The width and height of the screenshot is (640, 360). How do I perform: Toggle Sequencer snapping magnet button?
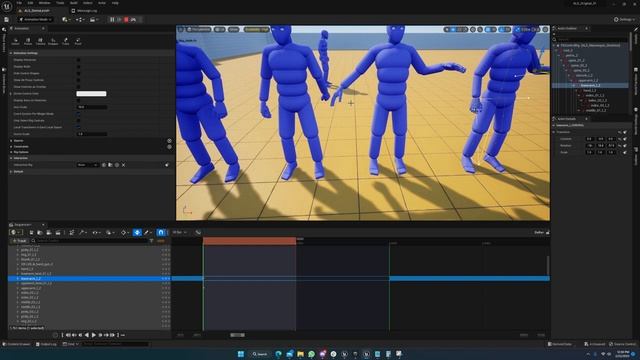[161, 232]
